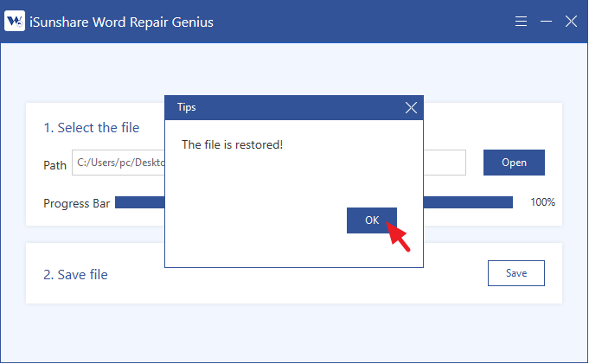589x364 pixels.
Task: Click the Tips dialog title text
Action: click(186, 107)
